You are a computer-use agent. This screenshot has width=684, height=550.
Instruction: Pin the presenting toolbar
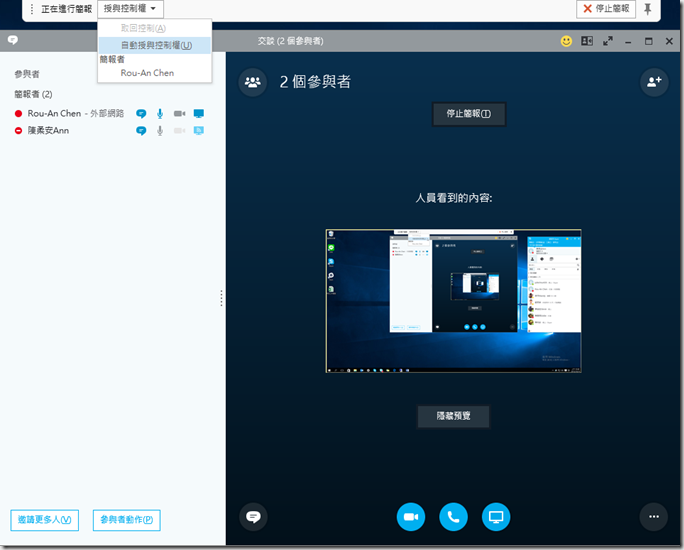pos(648,9)
